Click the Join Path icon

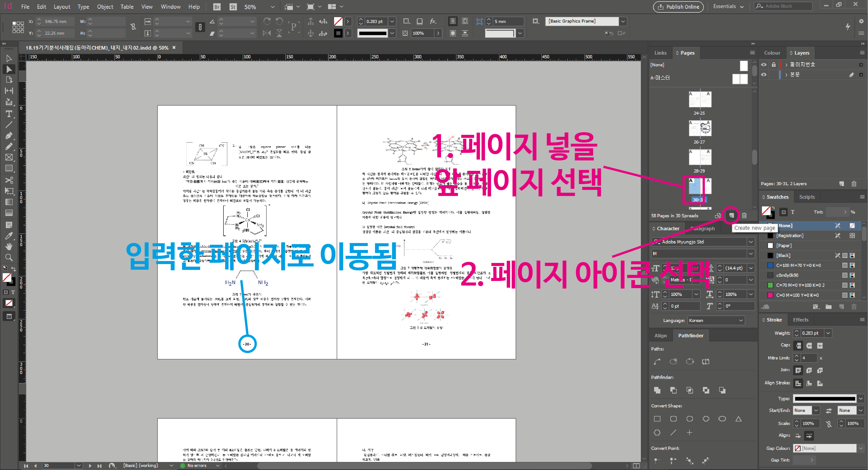tap(657, 362)
